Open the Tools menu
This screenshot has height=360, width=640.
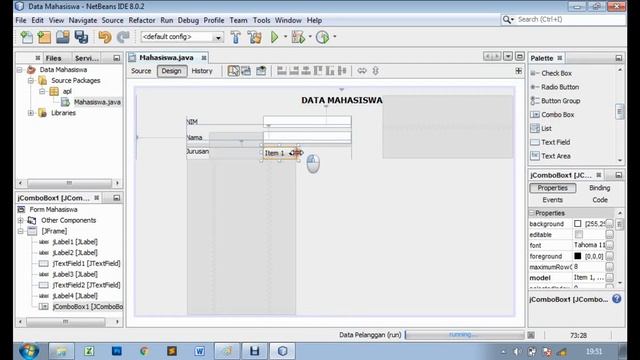261,20
